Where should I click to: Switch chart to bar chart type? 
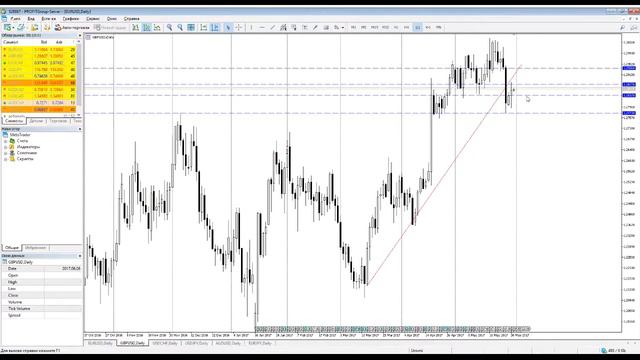point(136,27)
